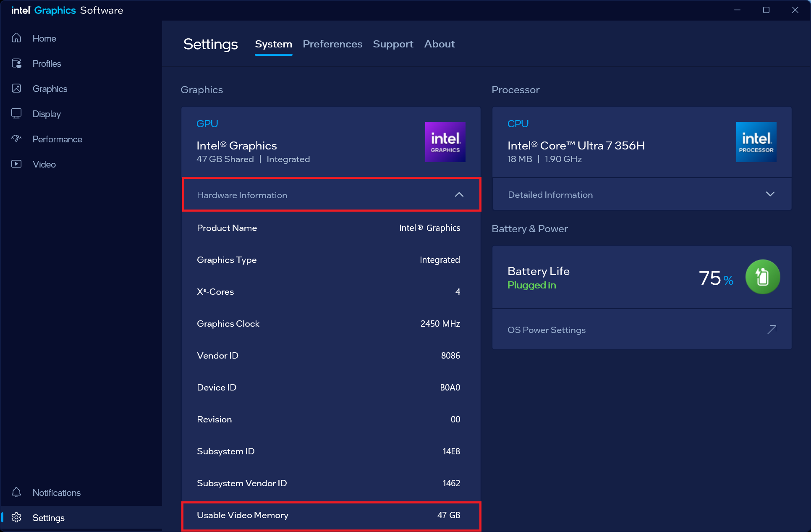Click the Device ID value 'B0A0'
811x532 pixels.
click(450, 388)
